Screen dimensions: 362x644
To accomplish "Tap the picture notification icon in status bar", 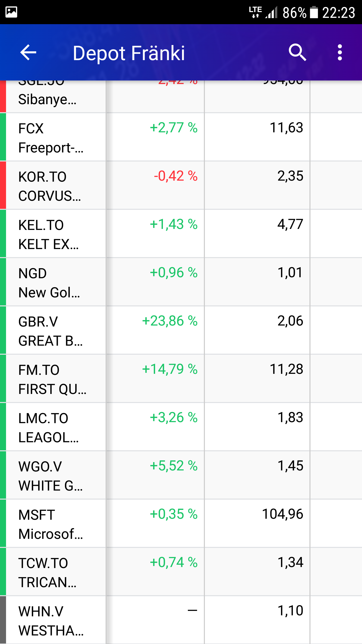I will tap(11, 12).
